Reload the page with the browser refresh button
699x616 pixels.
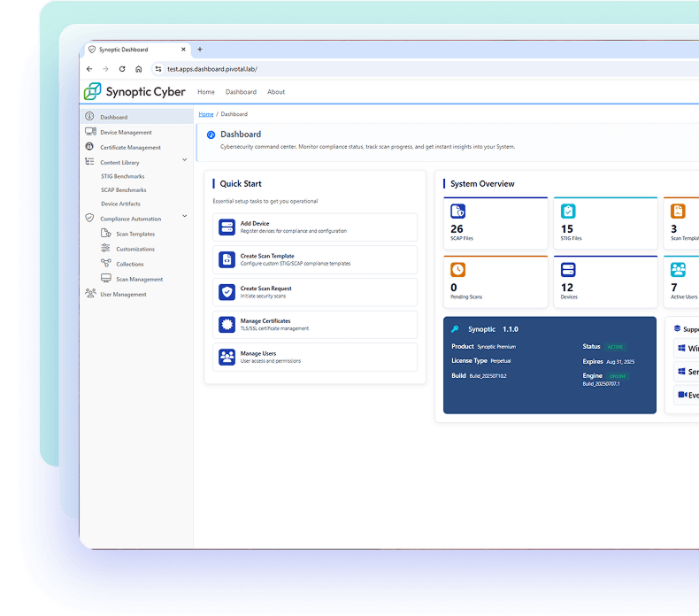122,69
